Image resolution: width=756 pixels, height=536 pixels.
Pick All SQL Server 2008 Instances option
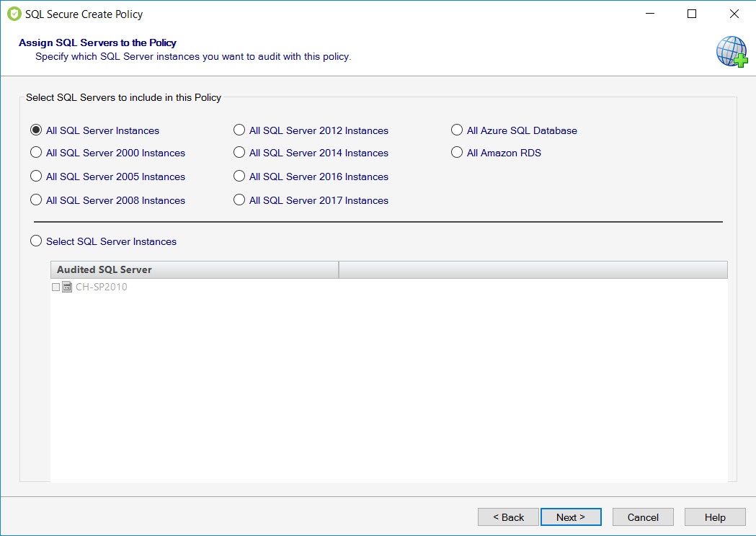click(36, 200)
